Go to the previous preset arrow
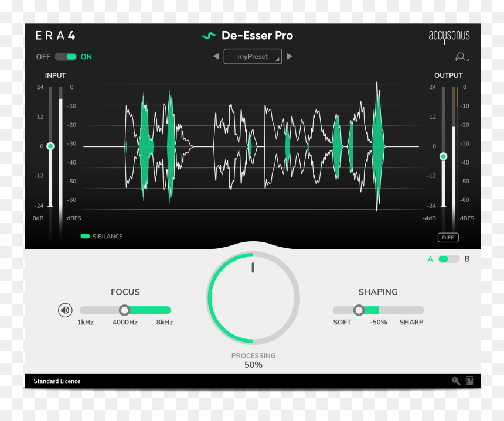Screen dimensions: 504x421 [x=216, y=57]
